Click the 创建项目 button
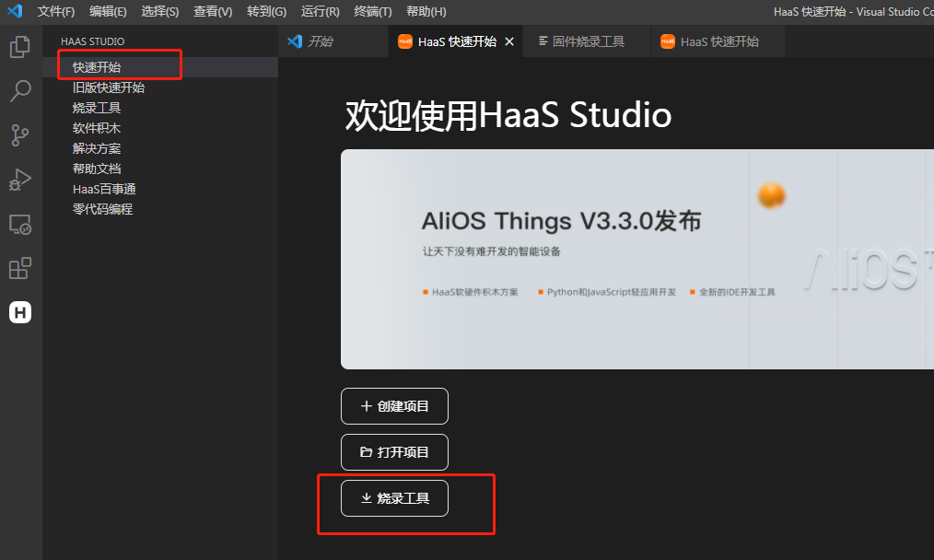Viewport: 934px width, 560px height. pos(394,405)
